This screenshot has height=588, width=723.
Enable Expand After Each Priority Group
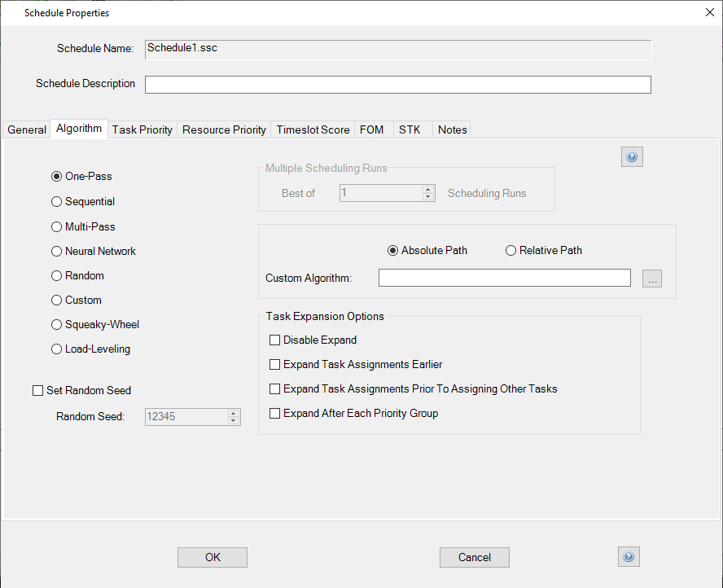coord(274,413)
